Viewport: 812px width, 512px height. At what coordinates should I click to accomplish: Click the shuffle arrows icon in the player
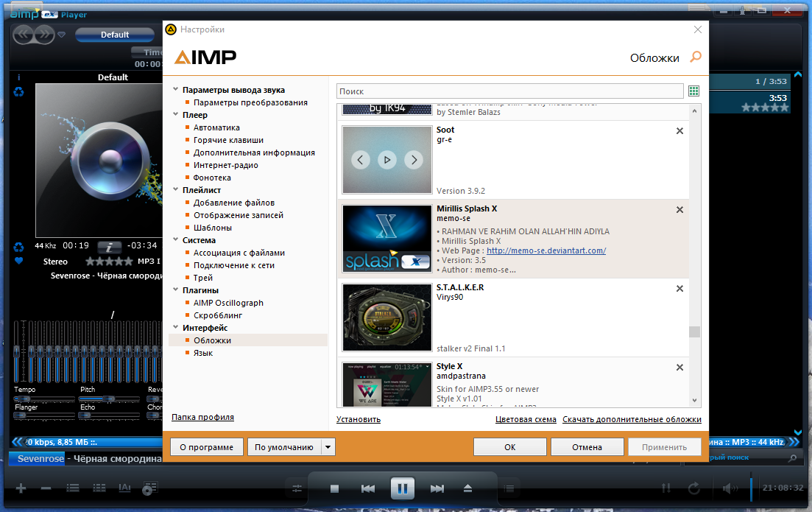click(x=666, y=488)
